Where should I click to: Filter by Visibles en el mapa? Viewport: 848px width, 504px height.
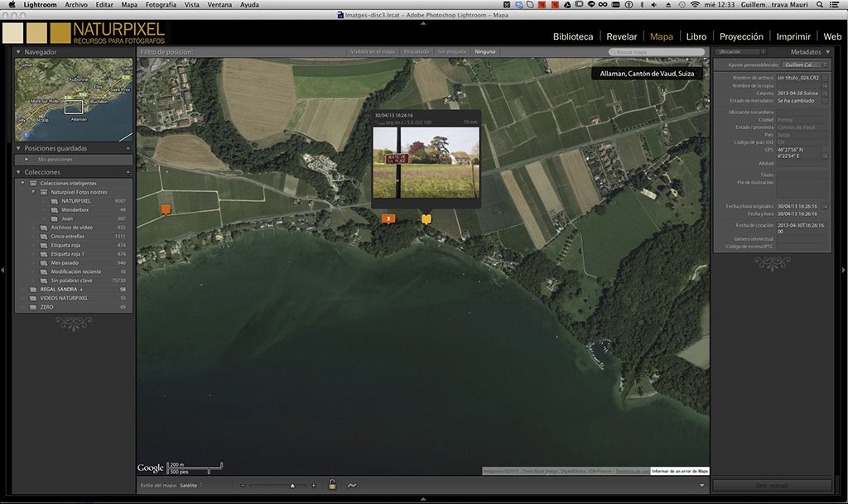point(373,52)
